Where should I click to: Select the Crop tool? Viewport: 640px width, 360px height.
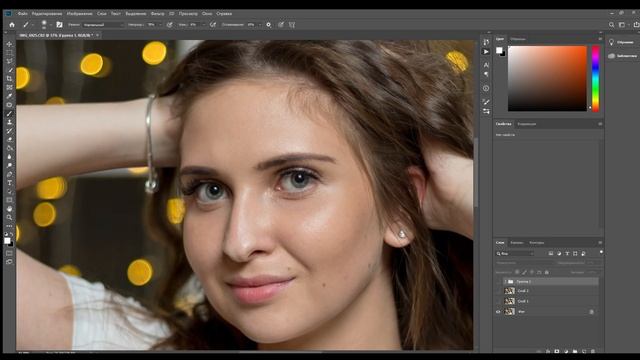coord(9,78)
